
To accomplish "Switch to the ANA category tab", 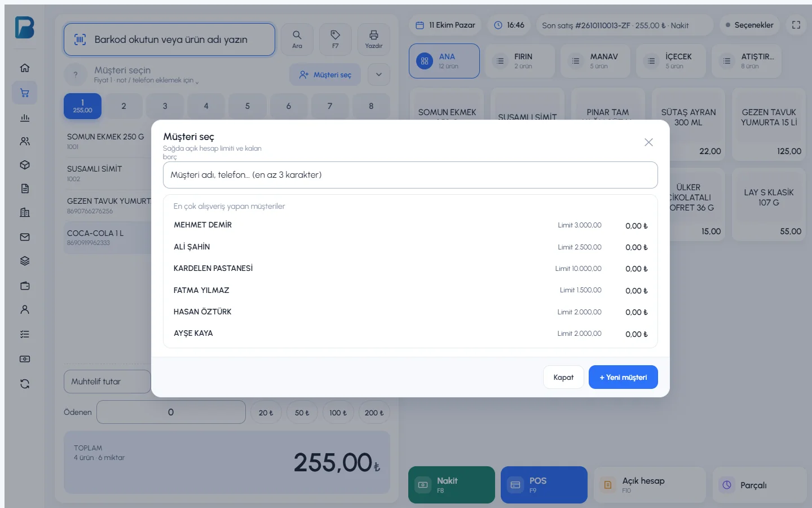I will click(444, 61).
